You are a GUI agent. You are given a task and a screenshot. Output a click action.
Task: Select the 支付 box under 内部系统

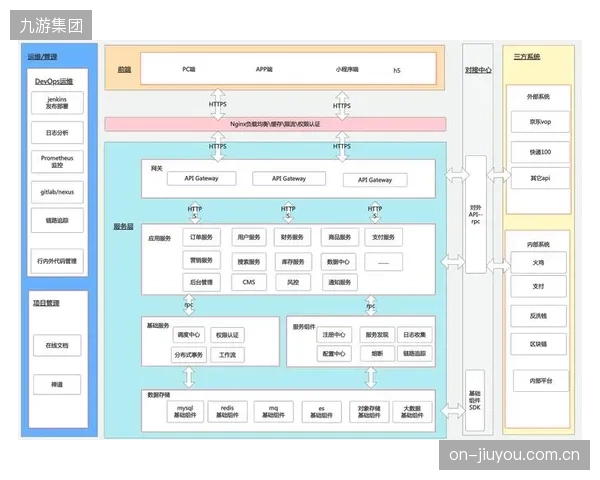click(x=538, y=286)
